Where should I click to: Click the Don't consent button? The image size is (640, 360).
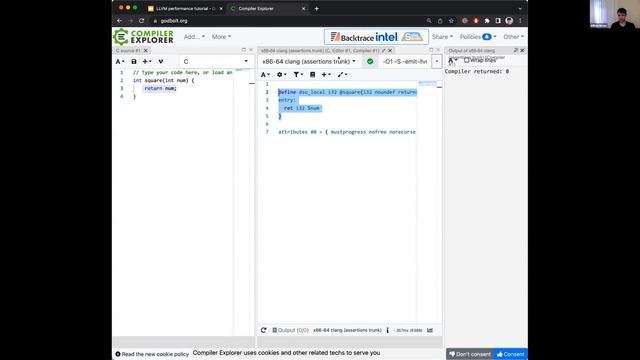[470, 354]
